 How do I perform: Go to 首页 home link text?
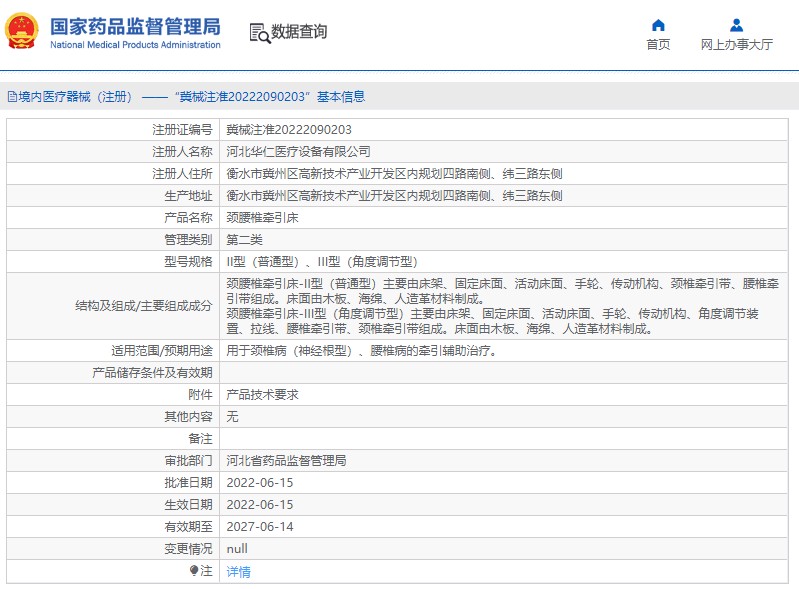(658, 45)
